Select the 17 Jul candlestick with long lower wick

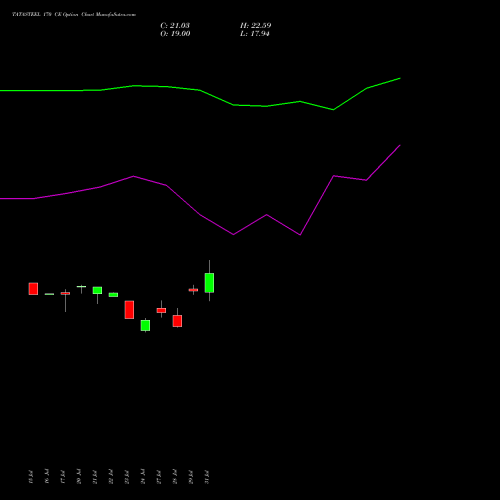click(x=65, y=300)
